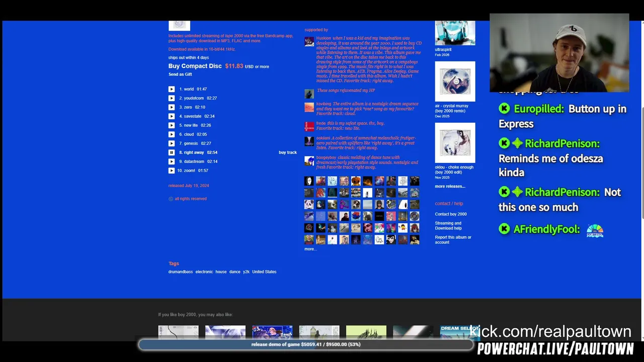Open air - crystal murray release title

452,108
